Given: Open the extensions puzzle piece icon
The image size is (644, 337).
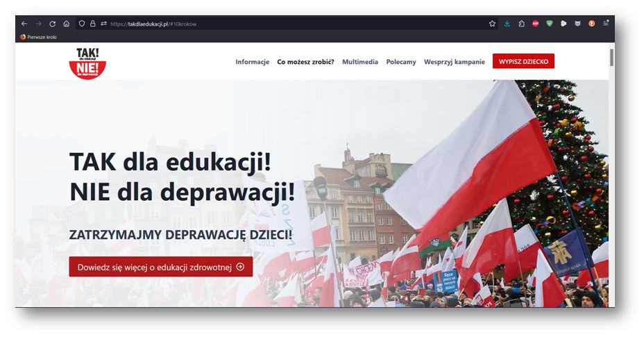Looking at the screenshot, I should tap(521, 24).
